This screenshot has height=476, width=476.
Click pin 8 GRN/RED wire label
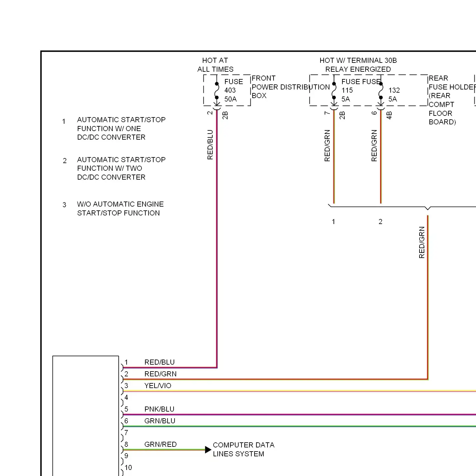coord(160,444)
